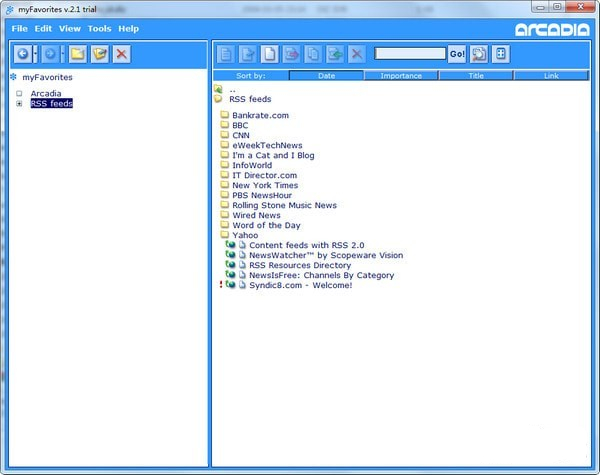Screen dimensions: 600x475
Task: Open the View menu
Action: [70, 29]
